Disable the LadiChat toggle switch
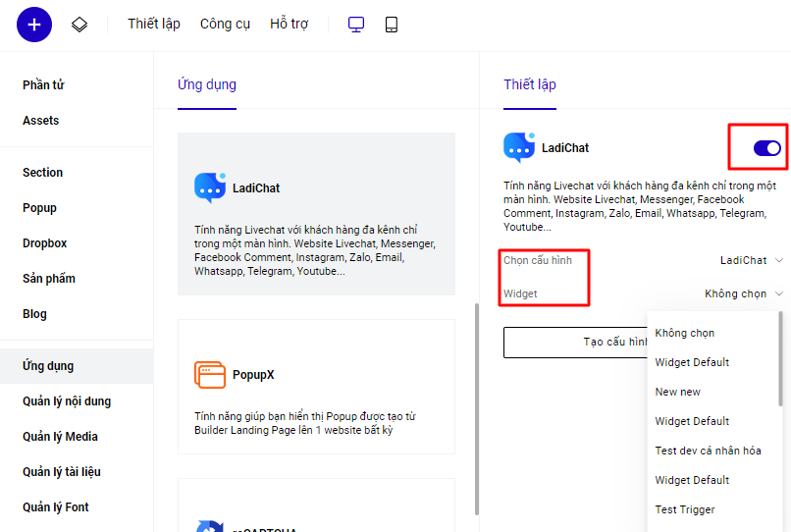Image resolution: width=791 pixels, height=532 pixels. (x=766, y=148)
